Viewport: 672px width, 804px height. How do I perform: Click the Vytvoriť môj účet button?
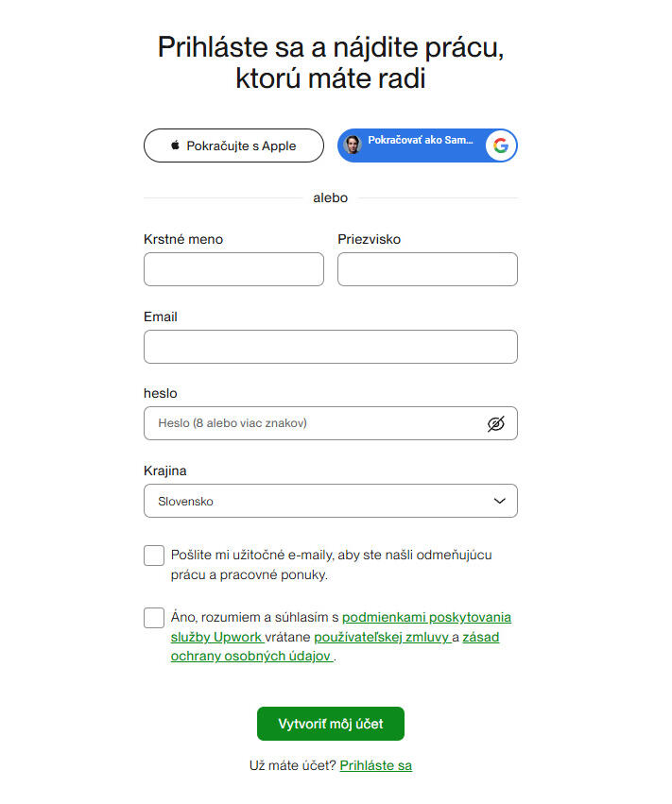point(330,724)
